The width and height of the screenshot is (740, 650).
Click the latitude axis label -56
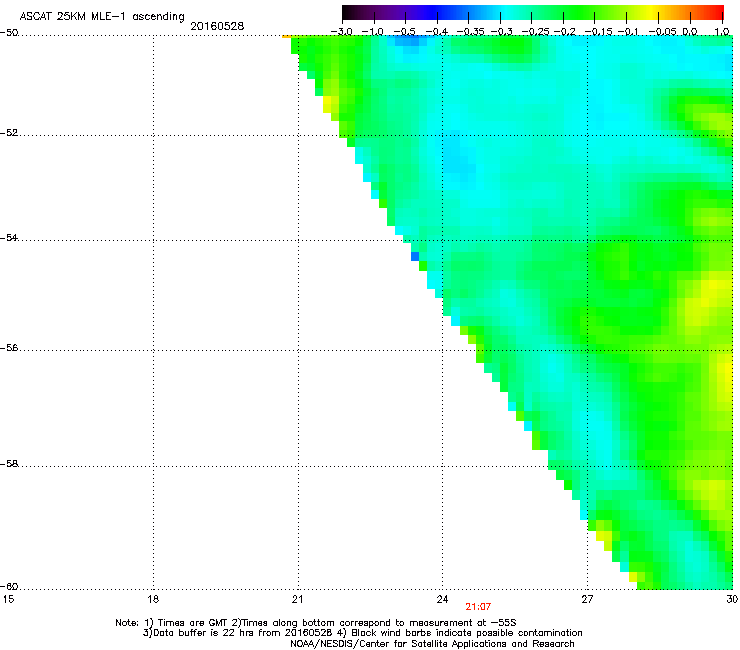click(9, 348)
